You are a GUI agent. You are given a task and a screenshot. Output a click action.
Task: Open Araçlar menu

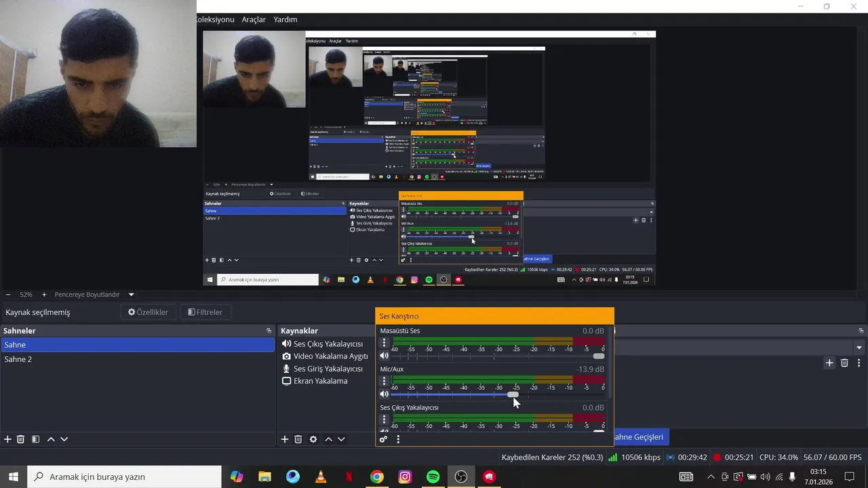tap(254, 20)
